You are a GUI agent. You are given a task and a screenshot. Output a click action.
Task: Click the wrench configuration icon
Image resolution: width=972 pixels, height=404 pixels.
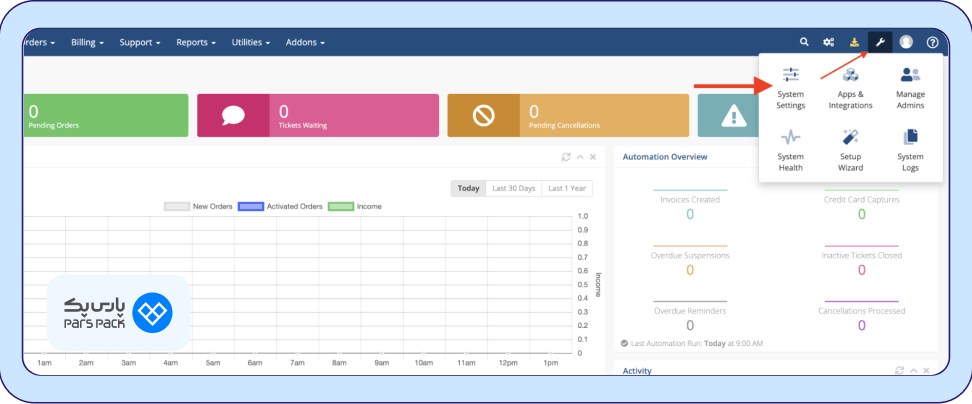(880, 42)
